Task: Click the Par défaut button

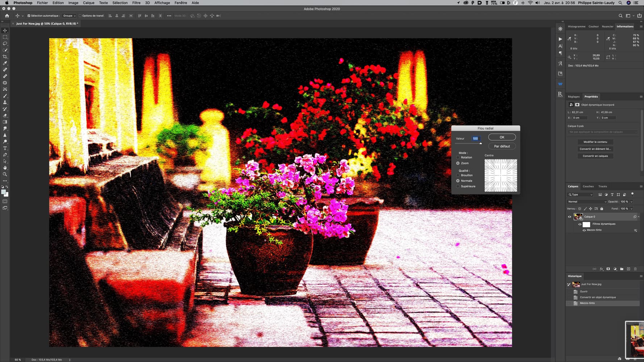Action: point(502,146)
